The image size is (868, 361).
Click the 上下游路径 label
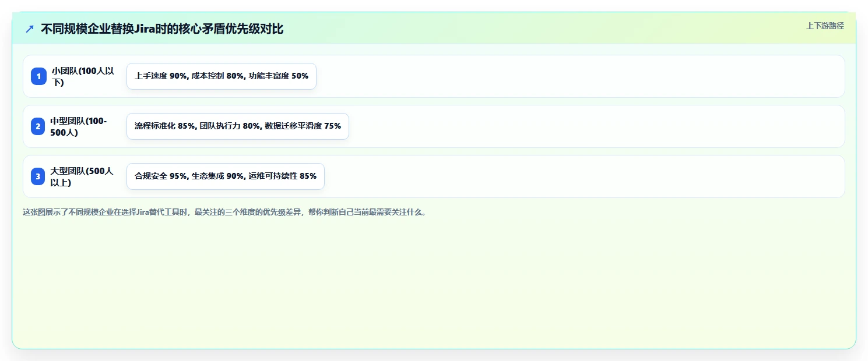tap(825, 26)
